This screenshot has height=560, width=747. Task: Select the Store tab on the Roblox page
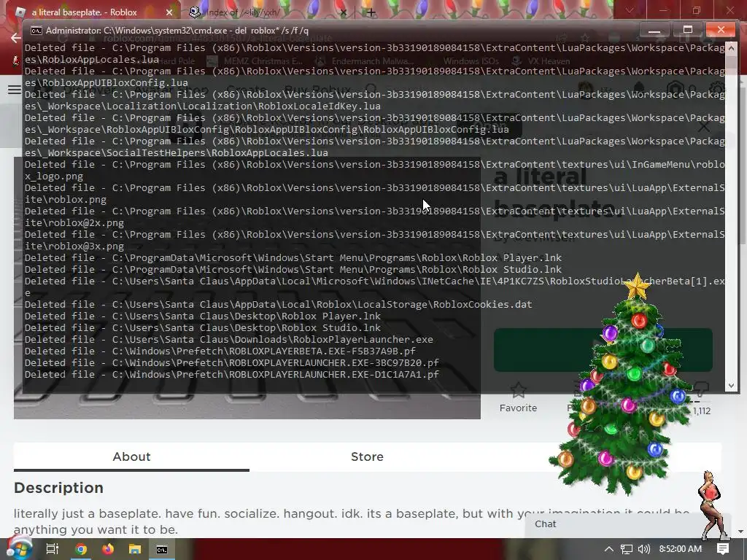coord(367,456)
